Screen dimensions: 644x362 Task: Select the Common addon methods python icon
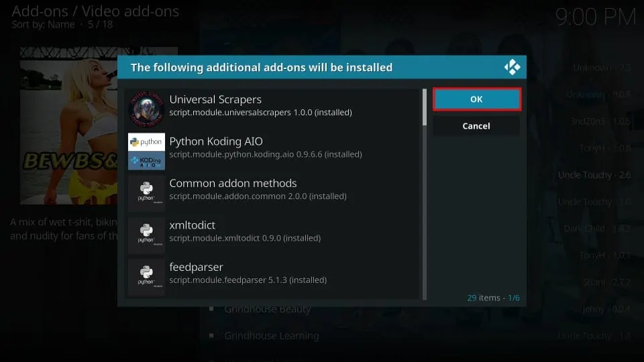[x=146, y=193]
